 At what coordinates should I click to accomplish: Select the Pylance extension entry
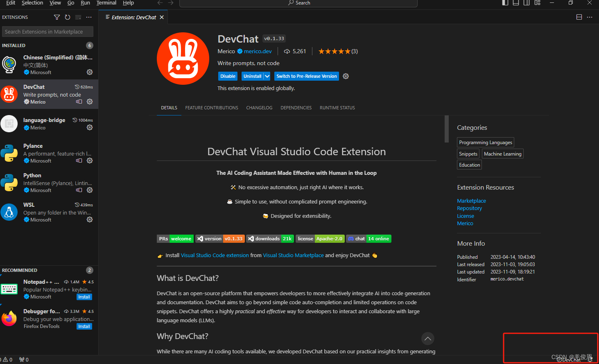(x=49, y=153)
